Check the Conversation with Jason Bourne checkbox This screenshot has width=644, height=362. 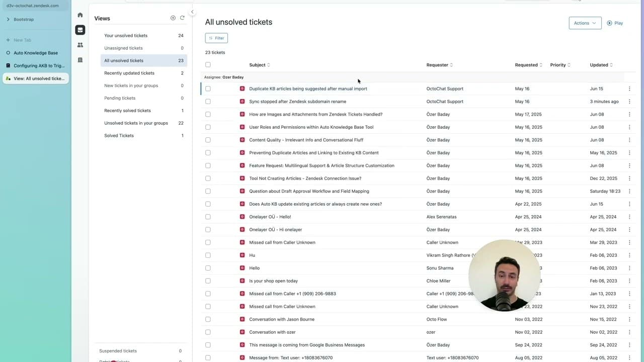[208, 319]
